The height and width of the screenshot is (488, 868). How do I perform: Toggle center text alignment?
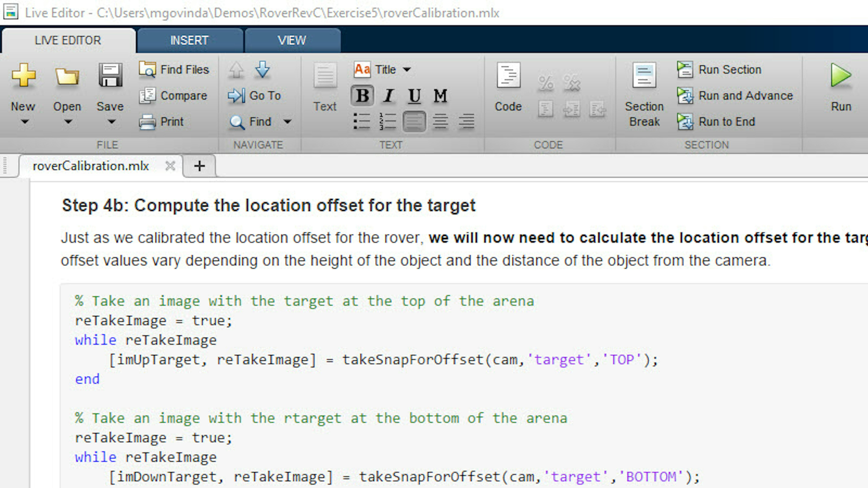440,122
